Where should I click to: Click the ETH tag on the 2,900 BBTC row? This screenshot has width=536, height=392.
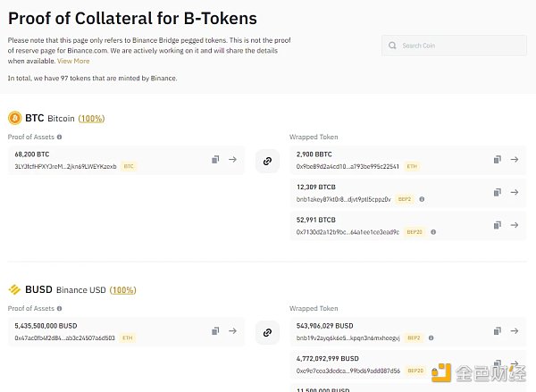(412, 166)
